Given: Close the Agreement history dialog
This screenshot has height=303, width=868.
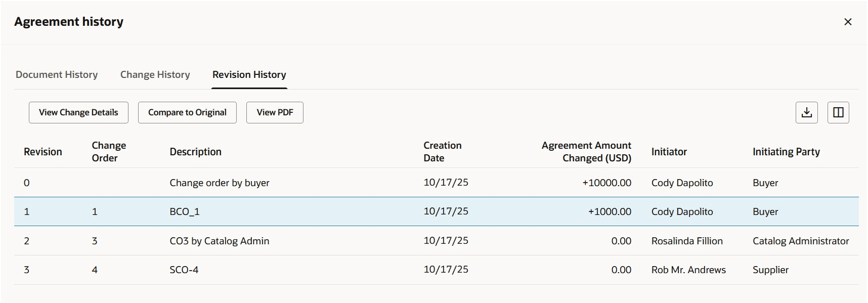Looking at the screenshot, I should (848, 22).
